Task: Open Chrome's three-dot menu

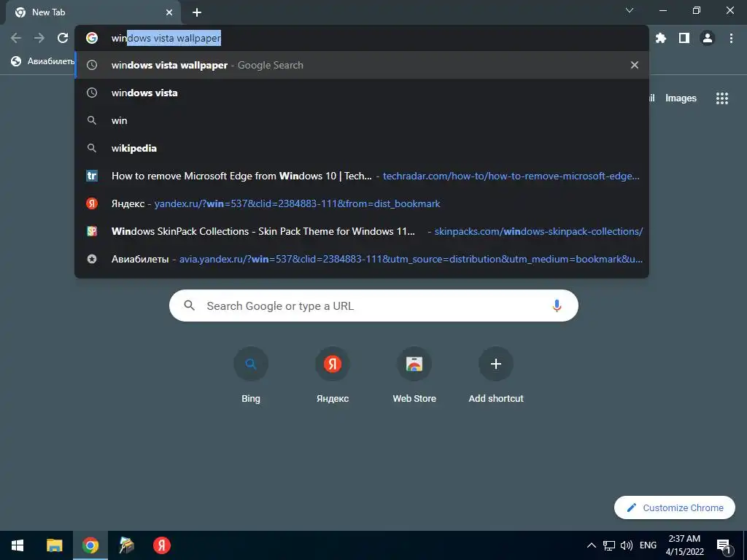Action: pos(731,38)
